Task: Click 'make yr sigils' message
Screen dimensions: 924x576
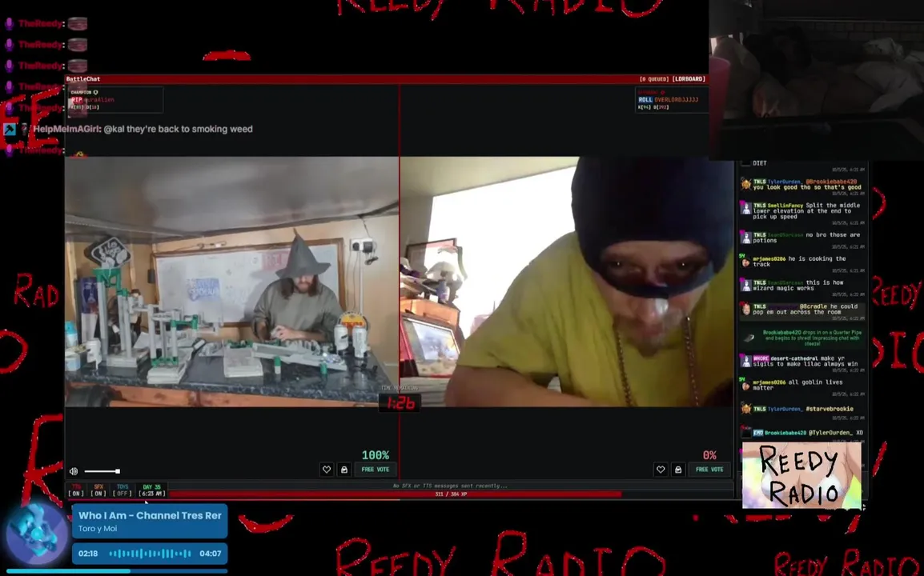Action: 805,361
